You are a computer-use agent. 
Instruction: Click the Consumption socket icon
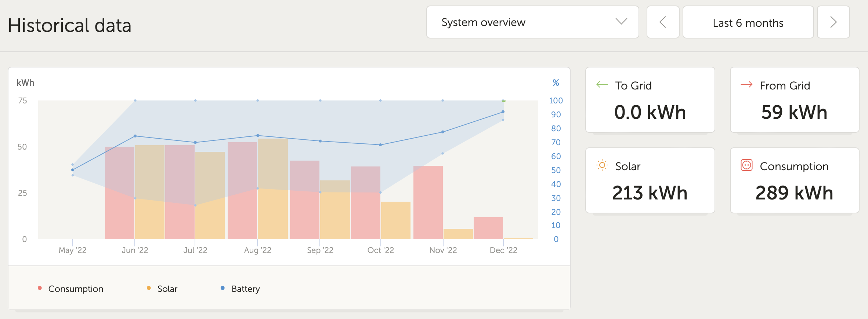click(746, 165)
